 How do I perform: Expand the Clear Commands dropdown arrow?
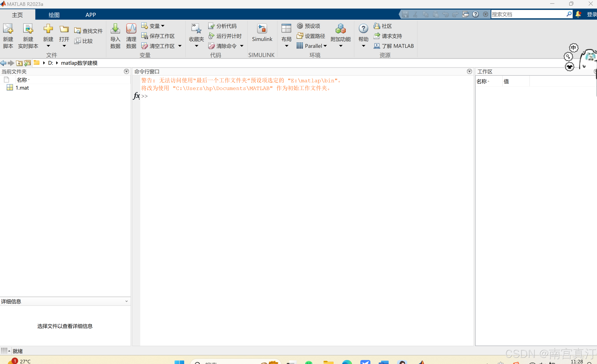[x=242, y=46]
